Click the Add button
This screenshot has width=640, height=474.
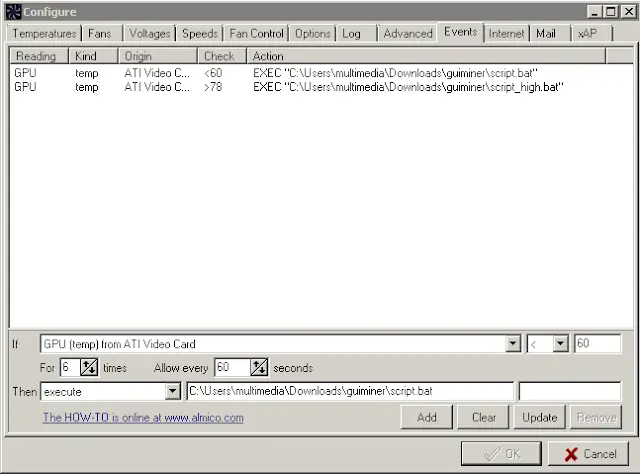(x=427, y=417)
